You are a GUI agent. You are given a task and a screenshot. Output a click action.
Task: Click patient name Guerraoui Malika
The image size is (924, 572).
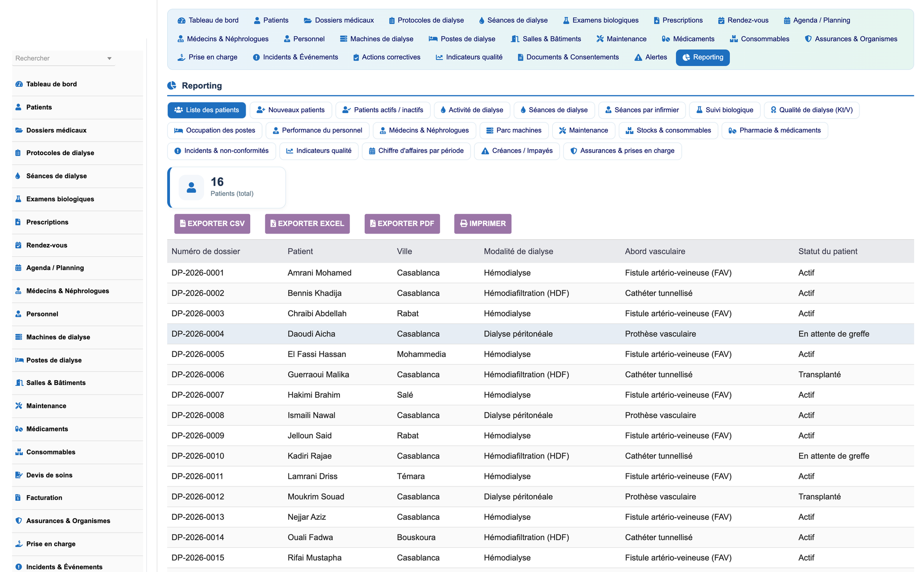(318, 375)
